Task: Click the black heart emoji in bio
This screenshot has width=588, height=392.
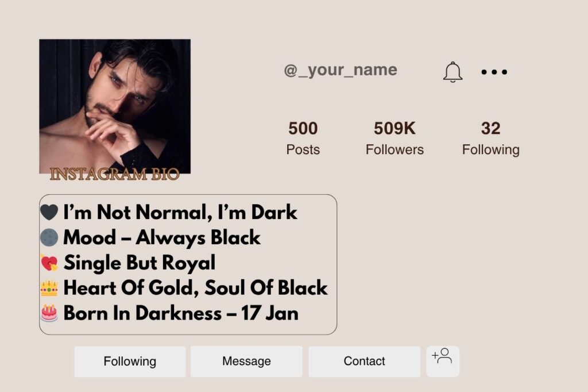Action: tap(49, 213)
